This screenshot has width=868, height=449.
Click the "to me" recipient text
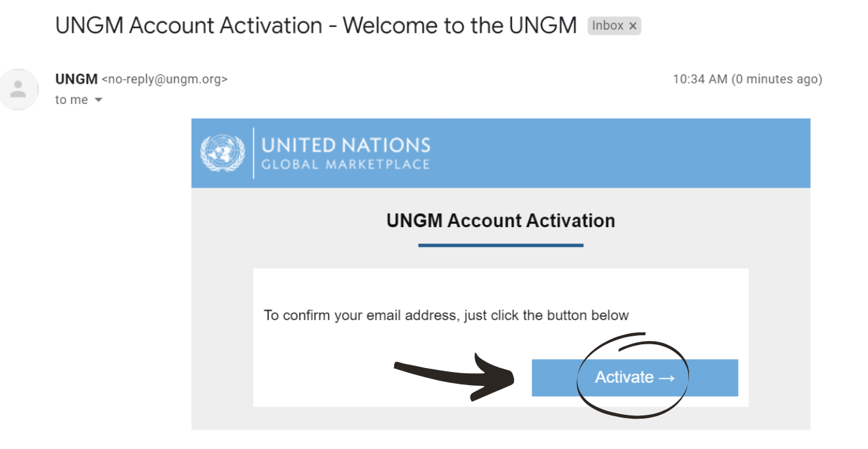72,100
